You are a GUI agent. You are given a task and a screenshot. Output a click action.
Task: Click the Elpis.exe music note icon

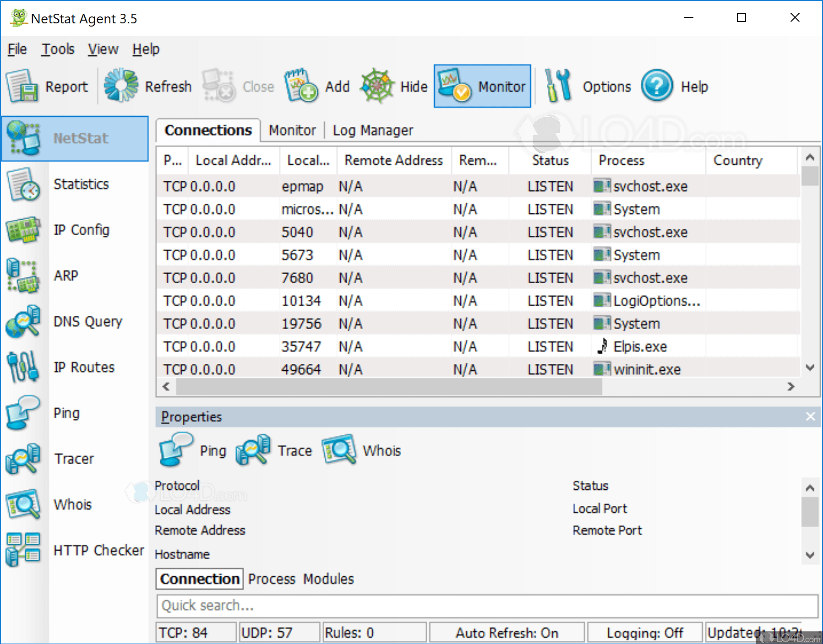(x=603, y=346)
